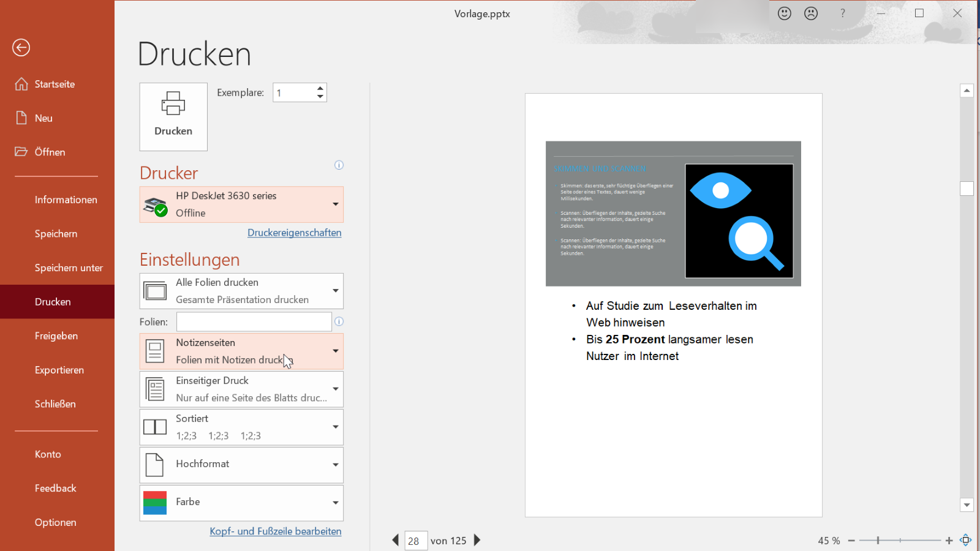Click the printer icon Drucken button
The width and height of the screenshot is (980, 551).
(173, 116)
